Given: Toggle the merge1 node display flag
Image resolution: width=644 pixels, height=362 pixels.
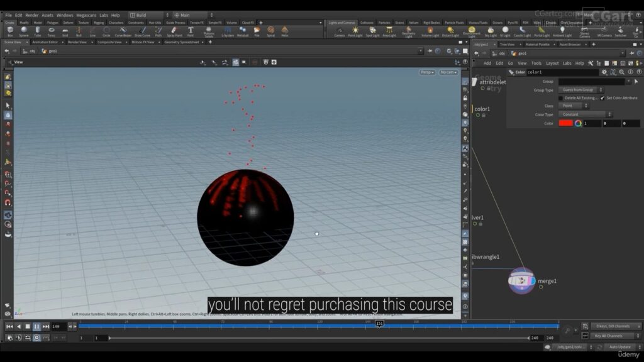Looking at the screenshot, I should 541,287.
